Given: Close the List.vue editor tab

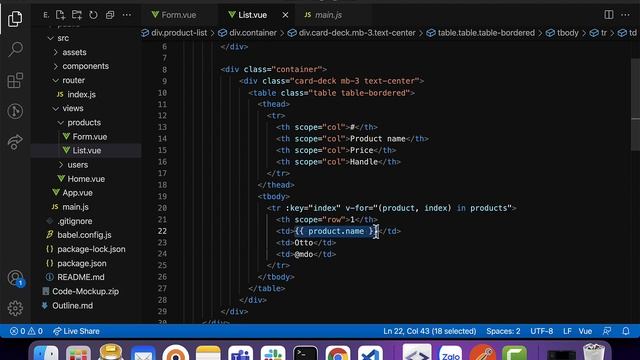Looking at the screenshot, I should [x=285, y=15].
